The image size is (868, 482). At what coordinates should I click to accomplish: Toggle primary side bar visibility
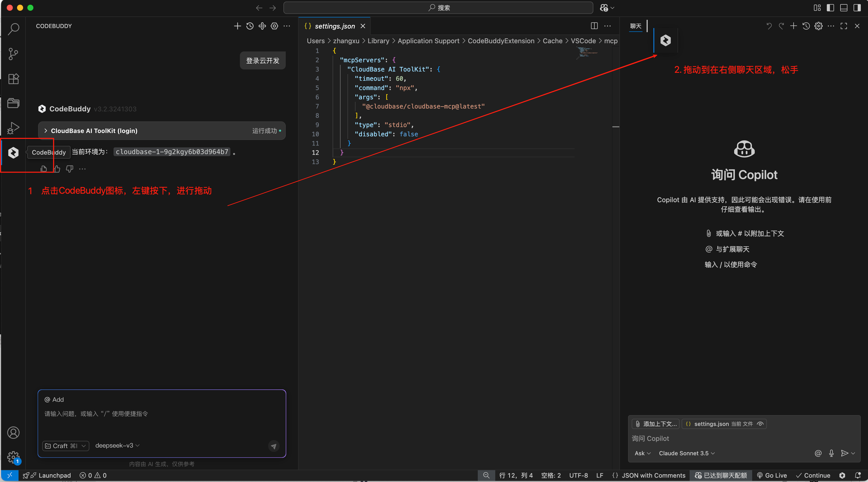[830, 8]
